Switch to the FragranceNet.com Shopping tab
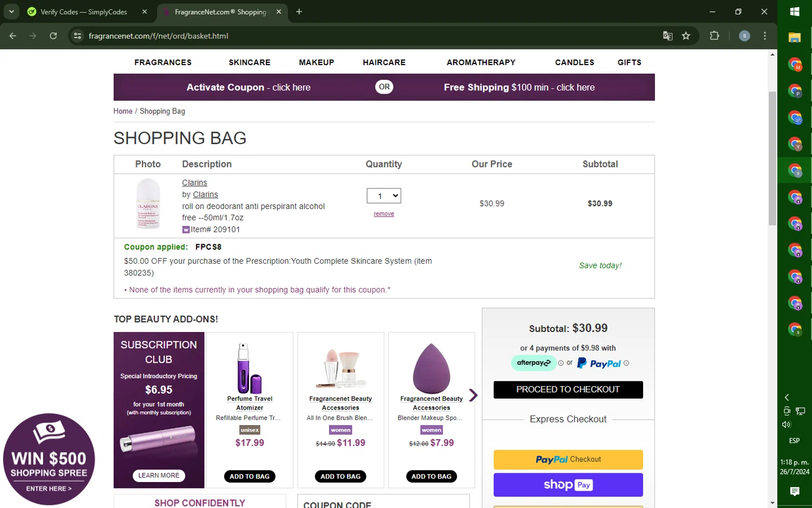The width and height of the screenshot is (812, 508). point(220,11)
